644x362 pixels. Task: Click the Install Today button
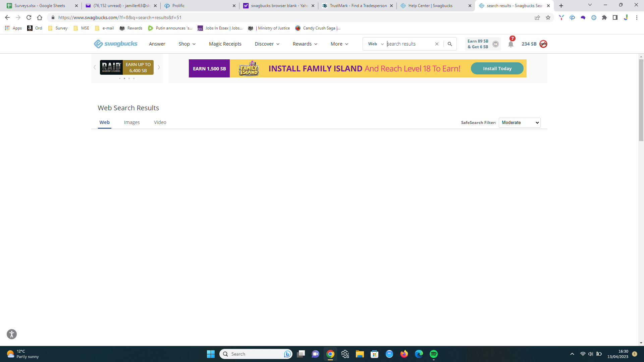(497, 68)
